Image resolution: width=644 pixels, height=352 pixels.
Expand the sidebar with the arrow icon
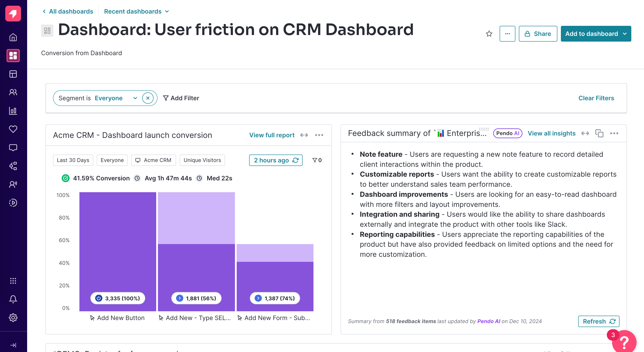coord(13,345)
